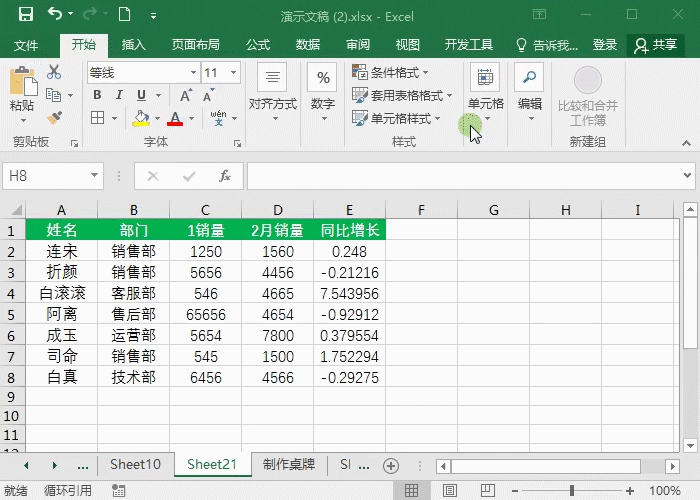
Task: Click 比较和合并工作簿 button
Action: [x=588, y=96]
